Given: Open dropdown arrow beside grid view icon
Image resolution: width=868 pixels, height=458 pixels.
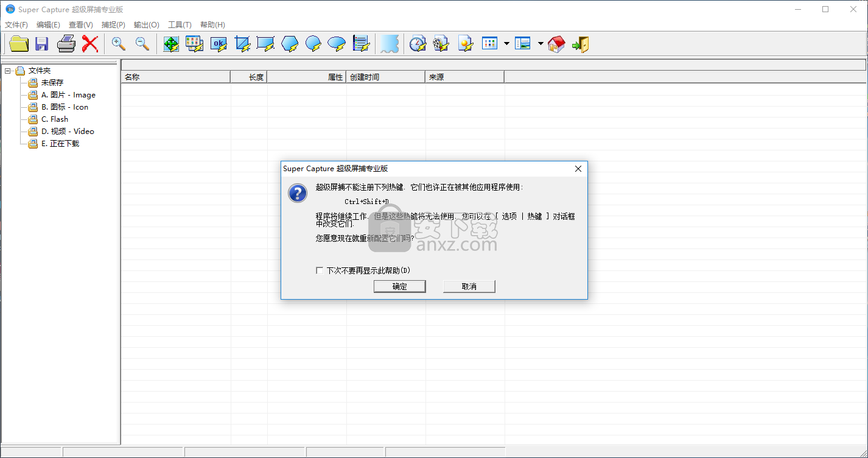Looking at the screenshot, I should coord(506,44).
